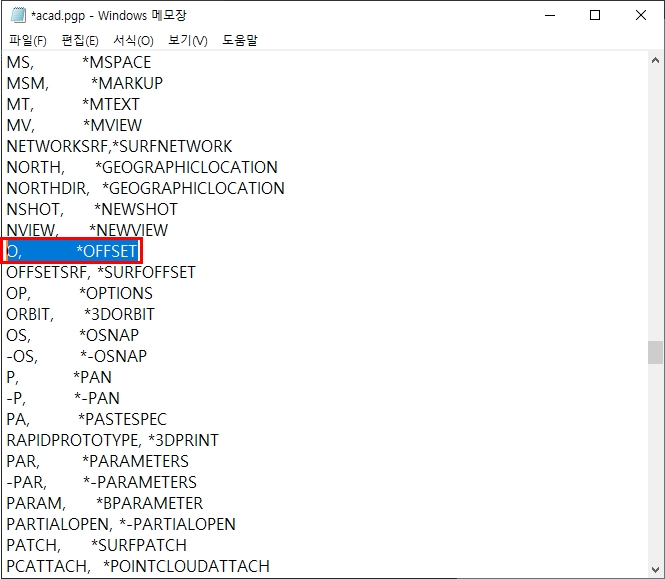Image resolution: width=665 pixels, height=579 pixels.
Task: Open the 서식(O) menu
Action: pyautogui.click(x=133, y=40)
